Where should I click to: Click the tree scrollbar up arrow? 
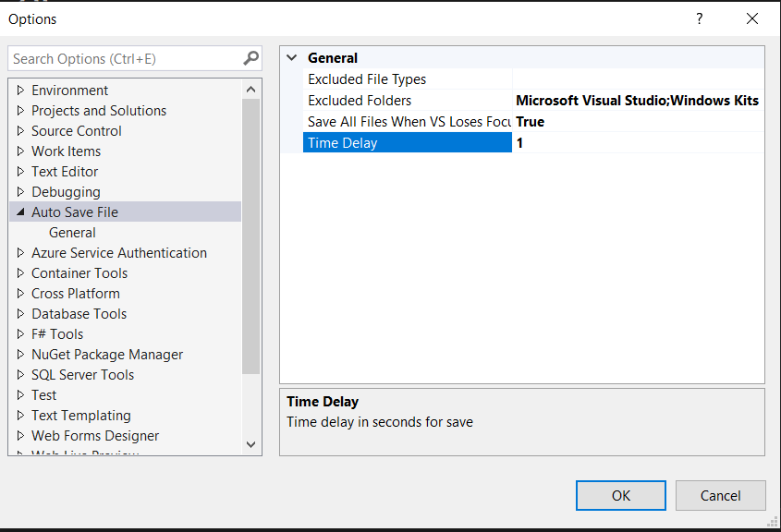[251, 90]
